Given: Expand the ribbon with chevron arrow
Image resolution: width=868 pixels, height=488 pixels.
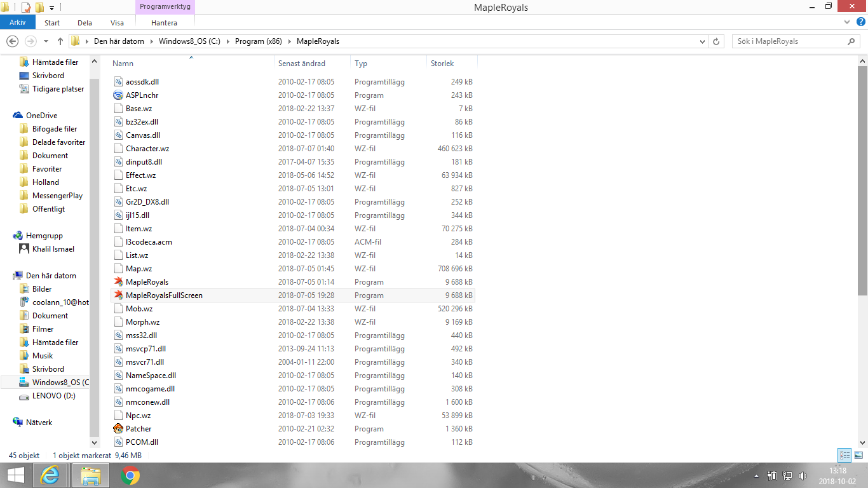Looking at the screenshot, I should [x=846, y=22].
